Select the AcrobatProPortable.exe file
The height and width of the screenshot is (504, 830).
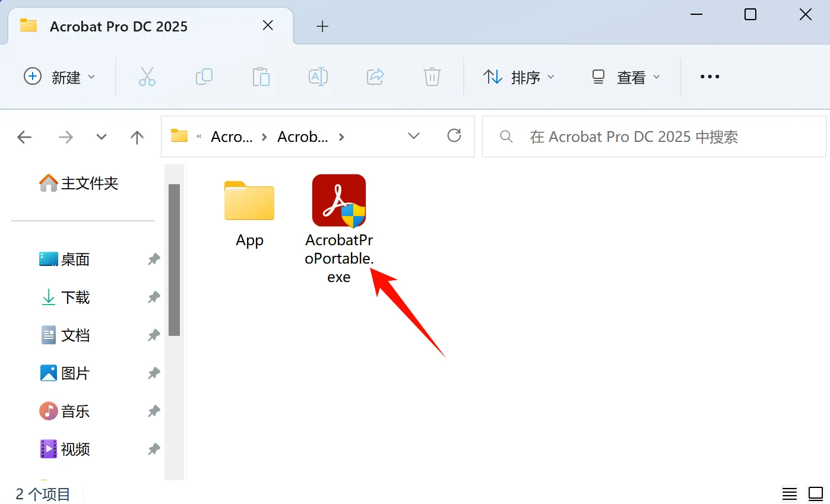pos(339,229)
